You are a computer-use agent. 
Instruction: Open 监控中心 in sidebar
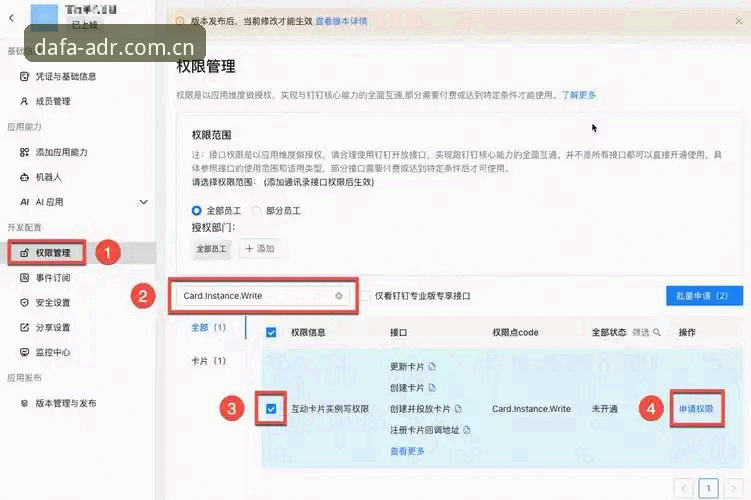(45, 352)
